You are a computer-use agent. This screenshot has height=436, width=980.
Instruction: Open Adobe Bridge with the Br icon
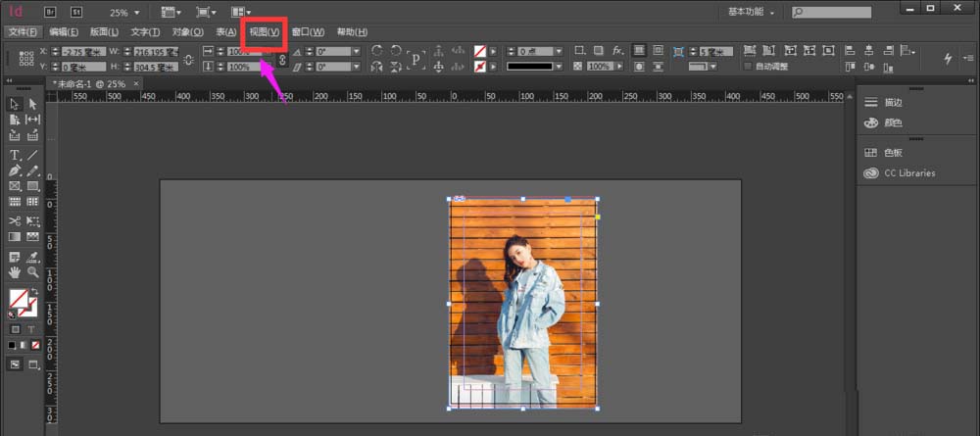[x=51, y=13]
